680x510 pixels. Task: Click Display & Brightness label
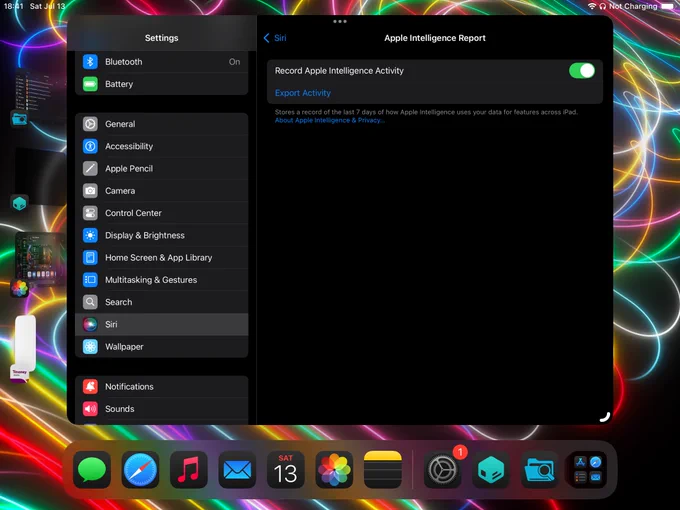(145, 235)
